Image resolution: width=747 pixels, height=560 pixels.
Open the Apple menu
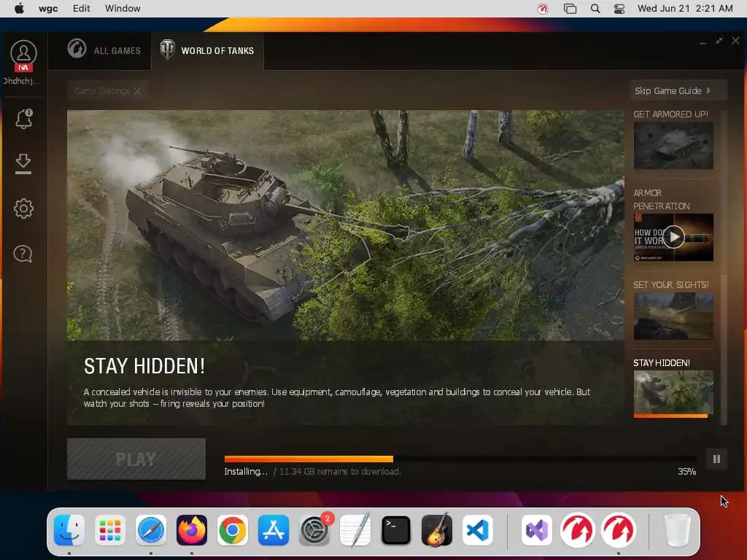click(19, 9)
